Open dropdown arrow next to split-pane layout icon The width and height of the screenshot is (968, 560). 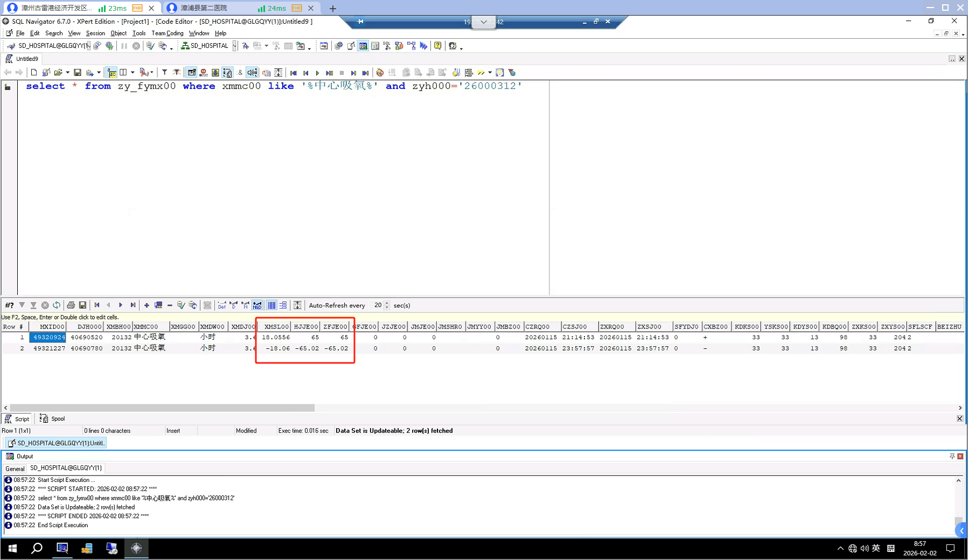pos(133,73)
